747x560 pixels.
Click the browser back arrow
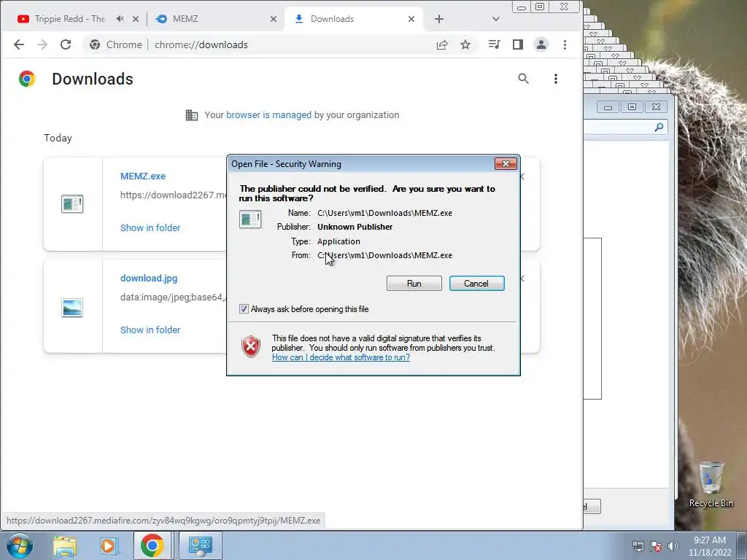[19, 44]
